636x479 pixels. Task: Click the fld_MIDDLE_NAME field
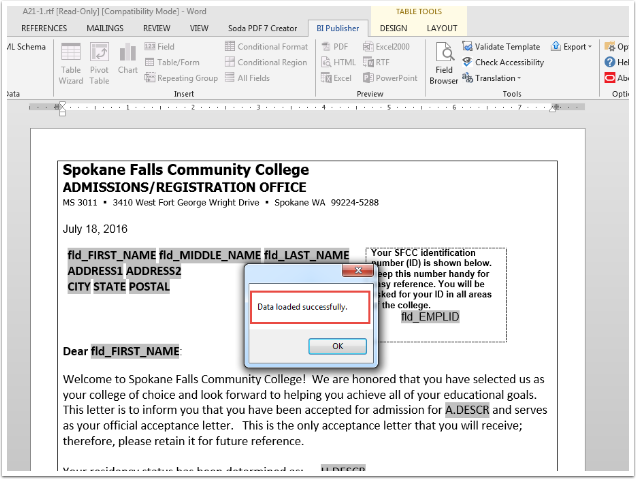(x=210, y=255)
